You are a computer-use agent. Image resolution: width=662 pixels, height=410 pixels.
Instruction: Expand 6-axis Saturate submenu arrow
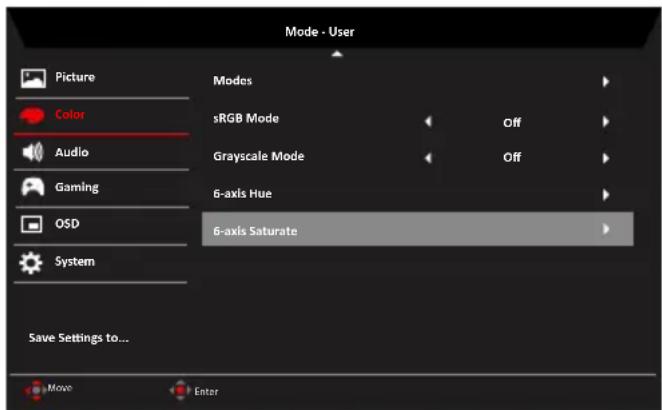click(606, 229)
